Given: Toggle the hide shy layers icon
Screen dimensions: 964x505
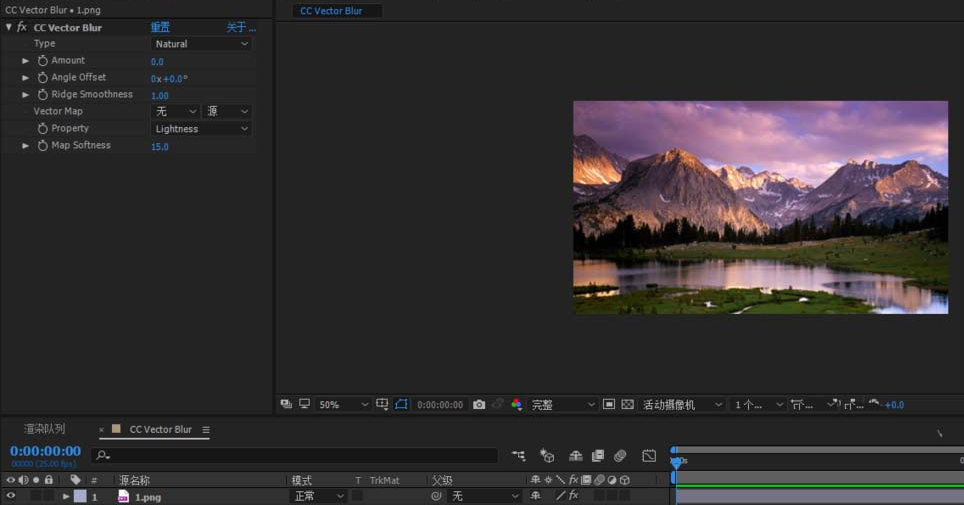Looking at the screenshot, I should (x=575, y=456).
